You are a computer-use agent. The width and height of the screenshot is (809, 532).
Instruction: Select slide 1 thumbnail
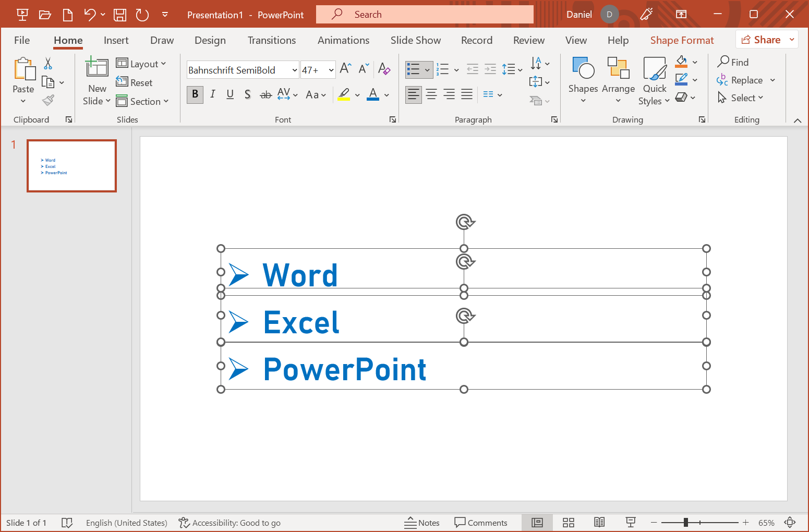(71, 166)
